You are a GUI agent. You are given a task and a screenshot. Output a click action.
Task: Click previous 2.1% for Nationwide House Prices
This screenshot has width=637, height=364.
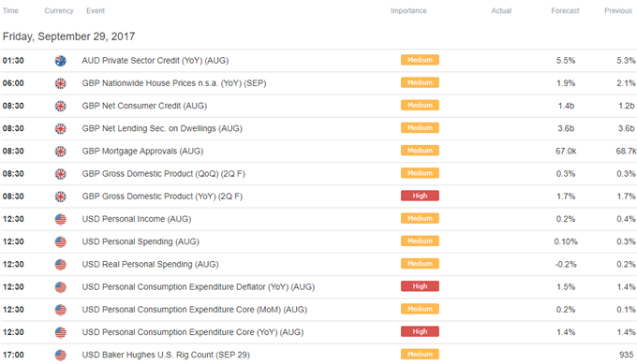coord(626,83)
